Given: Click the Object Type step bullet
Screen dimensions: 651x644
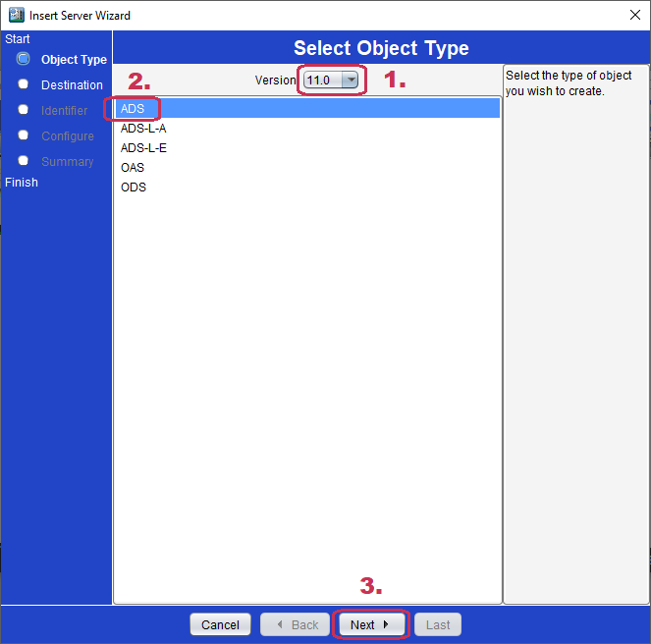Looking at the screenshot, I should [24, 59].
